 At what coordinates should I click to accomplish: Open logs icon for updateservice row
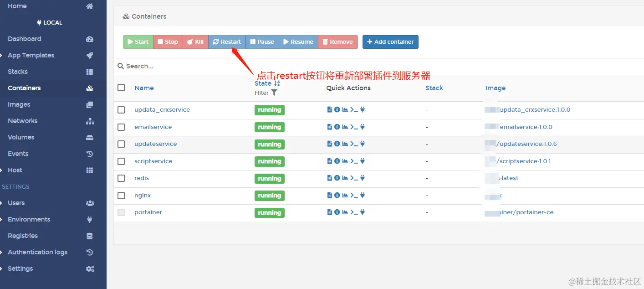tap(330, 144)
